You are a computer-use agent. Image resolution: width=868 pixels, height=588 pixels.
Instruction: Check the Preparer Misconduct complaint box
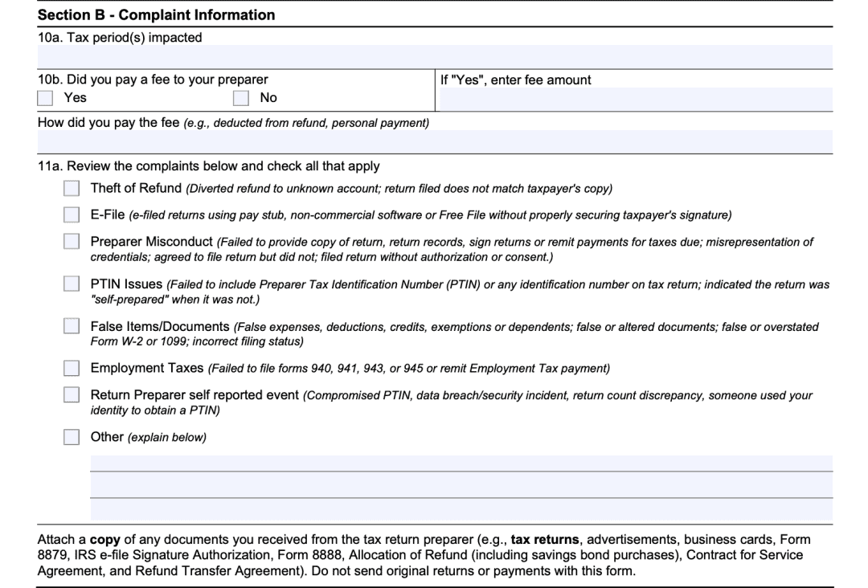click(x=71, y=241)
